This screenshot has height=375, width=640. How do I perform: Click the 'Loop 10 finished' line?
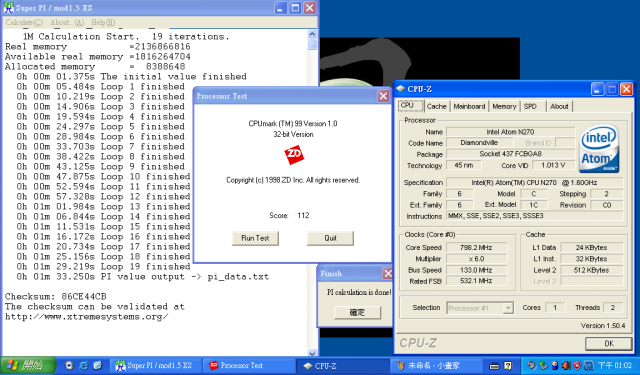click(103, 177)
